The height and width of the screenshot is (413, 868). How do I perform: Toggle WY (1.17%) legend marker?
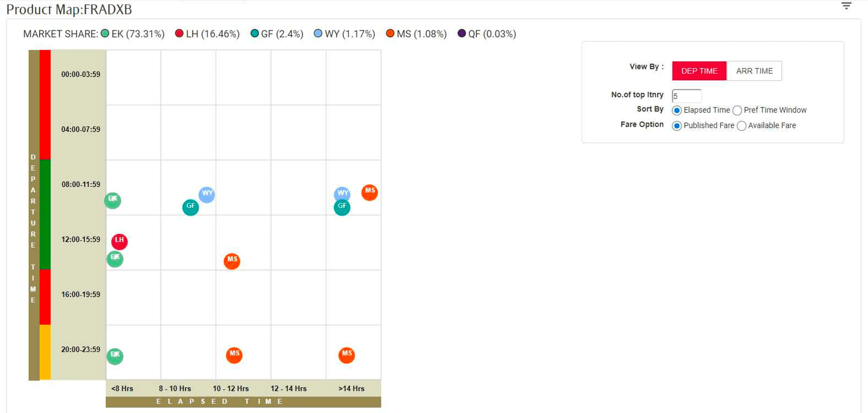tap(318, 34)
